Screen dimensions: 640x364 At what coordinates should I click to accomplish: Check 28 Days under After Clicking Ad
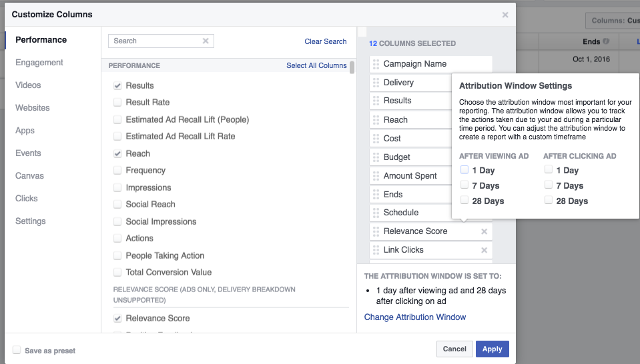point(549,201)
